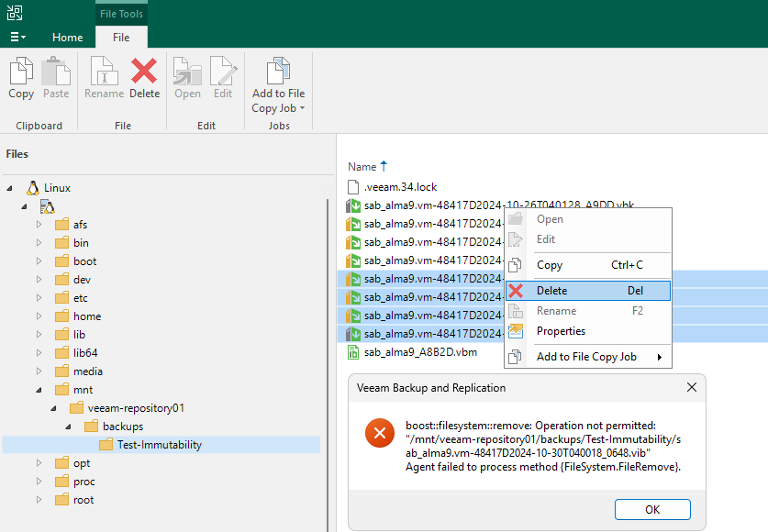Choose Properties from the context menu
768x532 pixels.
pyautogui.click(x=562, y=331)
